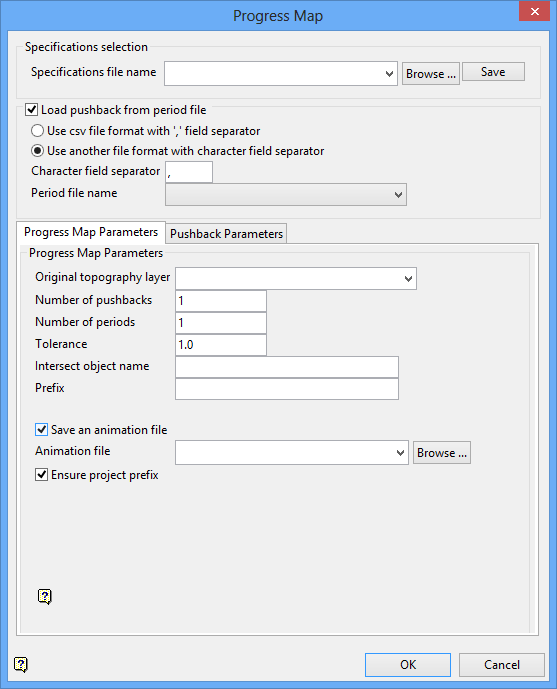Confirm the dialog with OK
The image size is (557, 689).
tap(408, 664)
